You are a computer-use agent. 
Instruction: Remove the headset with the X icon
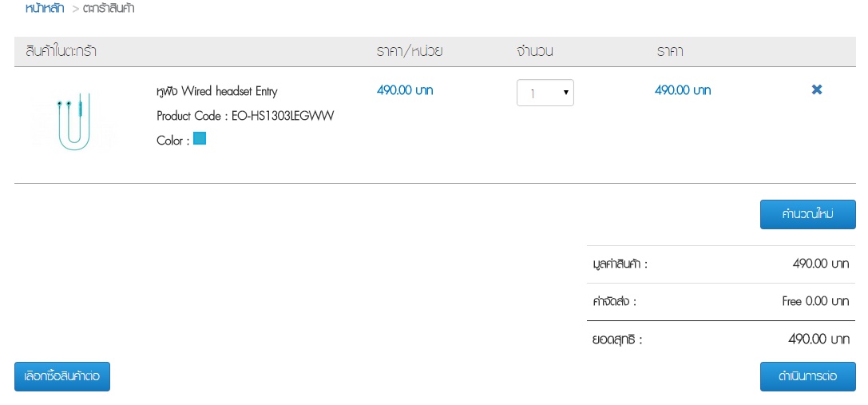click(x=816, y=90)
